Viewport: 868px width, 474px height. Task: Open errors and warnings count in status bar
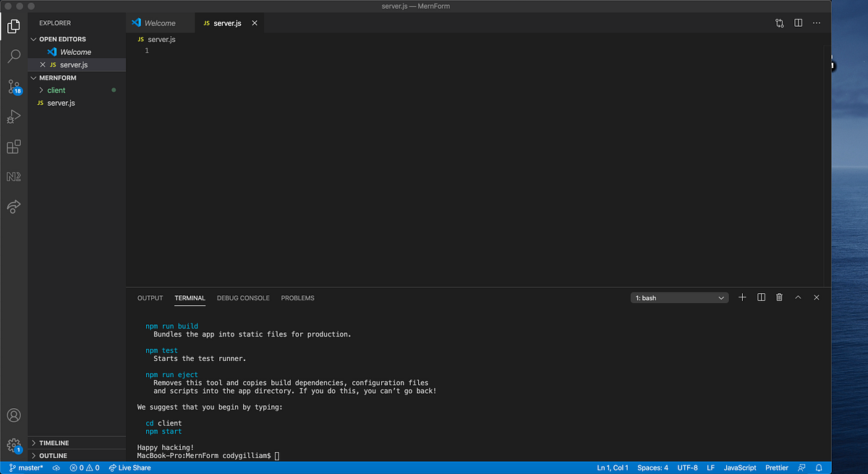(85, 468)
